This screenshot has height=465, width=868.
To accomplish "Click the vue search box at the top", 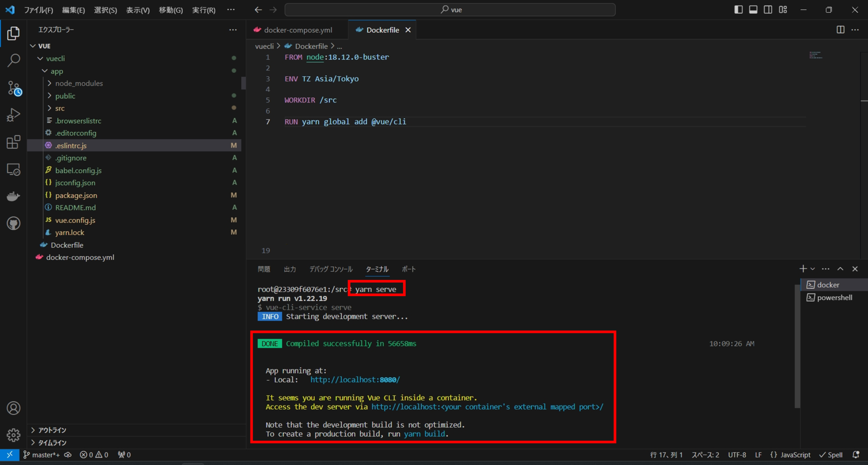I will tap(451, 9).
